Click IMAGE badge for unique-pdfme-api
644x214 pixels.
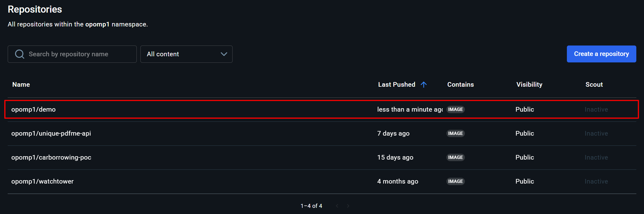[x=455, y=133]
